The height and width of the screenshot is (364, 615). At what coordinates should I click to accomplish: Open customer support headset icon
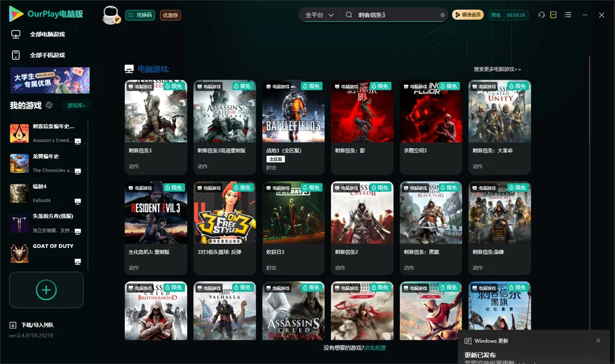pyautogui.click(x=542, y=15)
